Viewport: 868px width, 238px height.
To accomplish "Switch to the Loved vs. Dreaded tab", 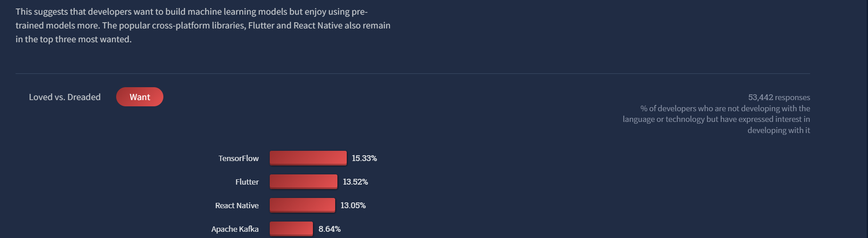I will 65,97.
